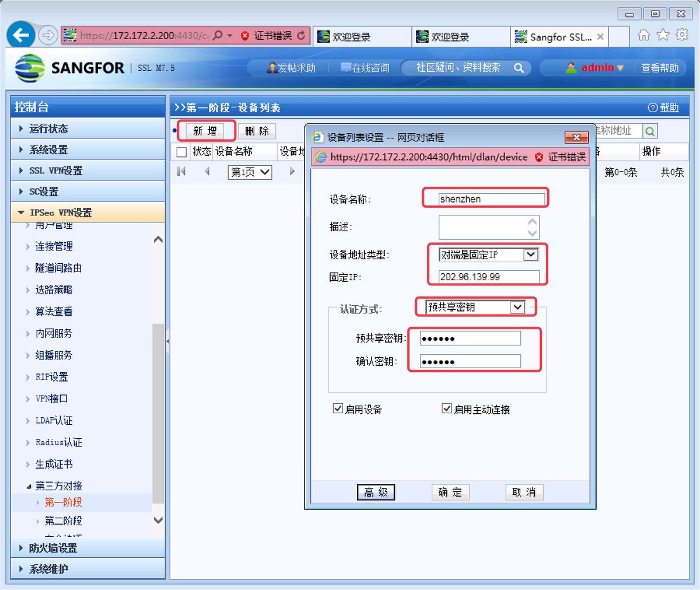Image resolution: width=700 pixels, height=590 pixels.
Task: Open the 认证方式 dropdown
Action: point(518,307)
